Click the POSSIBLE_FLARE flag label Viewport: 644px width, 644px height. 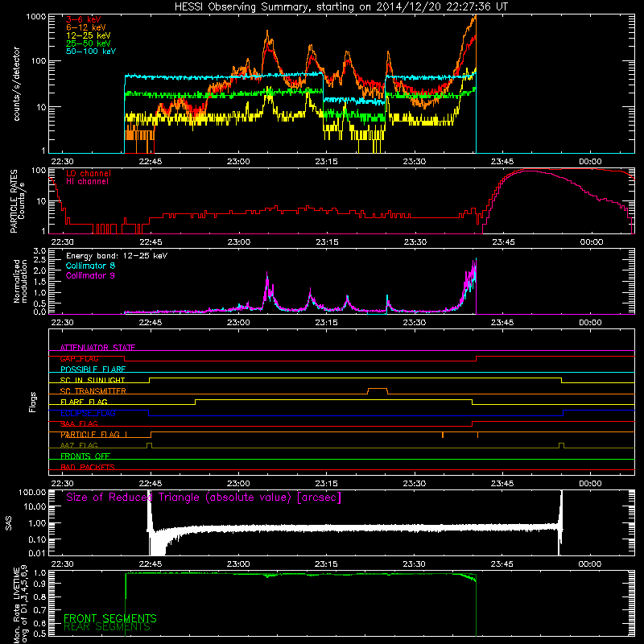click(x=93, y=369)
